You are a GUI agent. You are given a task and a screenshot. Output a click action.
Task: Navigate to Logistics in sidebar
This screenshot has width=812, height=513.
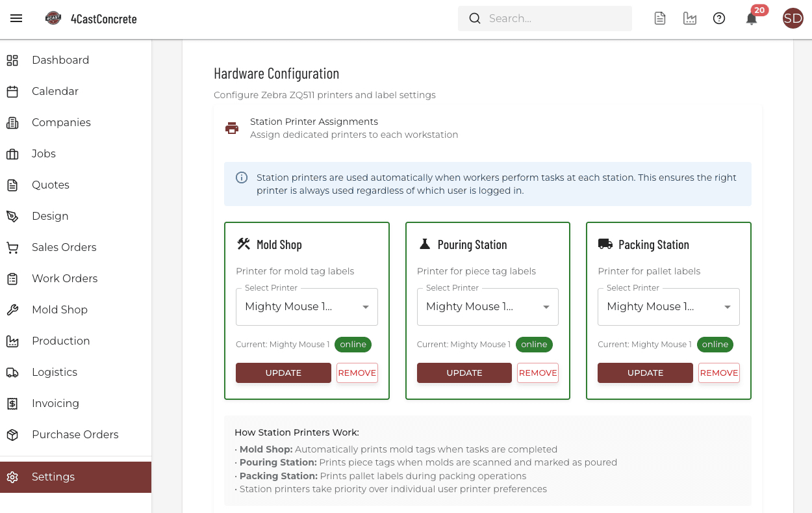(x=55, y=372)
